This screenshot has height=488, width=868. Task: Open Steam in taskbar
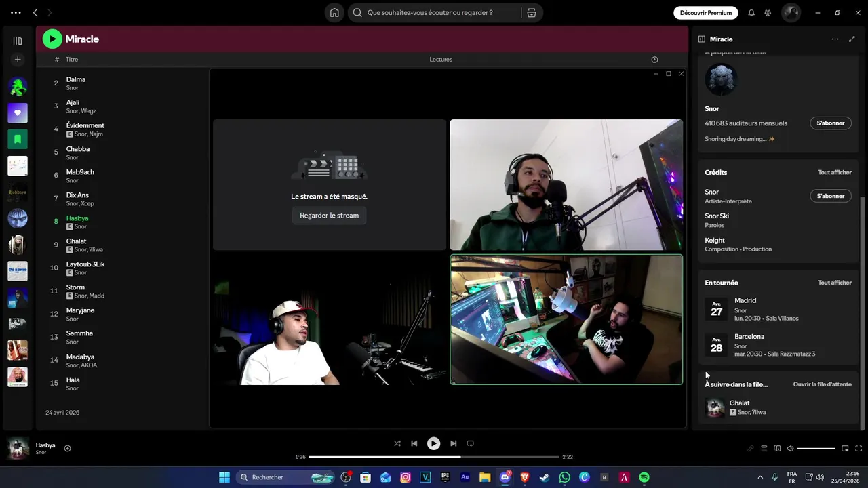pos(545,477)
